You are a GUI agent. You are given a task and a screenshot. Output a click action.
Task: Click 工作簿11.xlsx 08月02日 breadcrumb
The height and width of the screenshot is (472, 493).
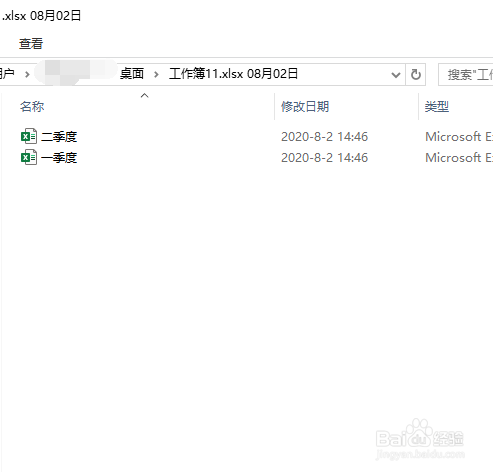233,74
